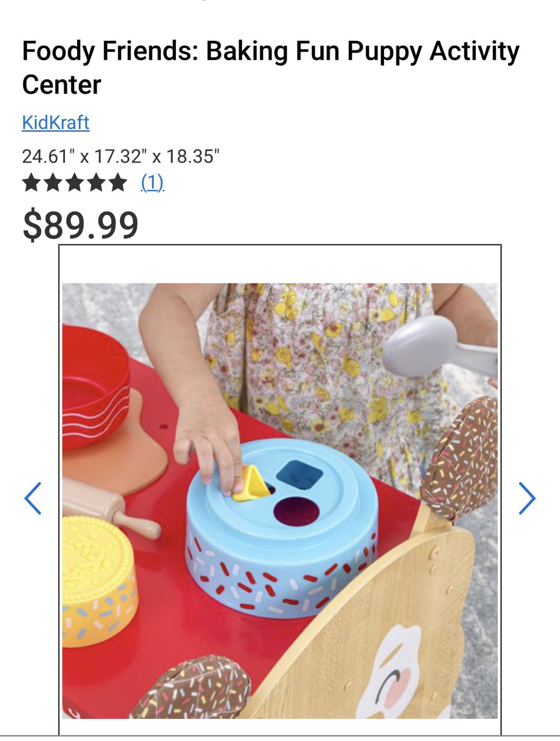The height and width of the screenshot is (741, 560).
Task: Open the (1) review count link
Action: click(153, 182)
